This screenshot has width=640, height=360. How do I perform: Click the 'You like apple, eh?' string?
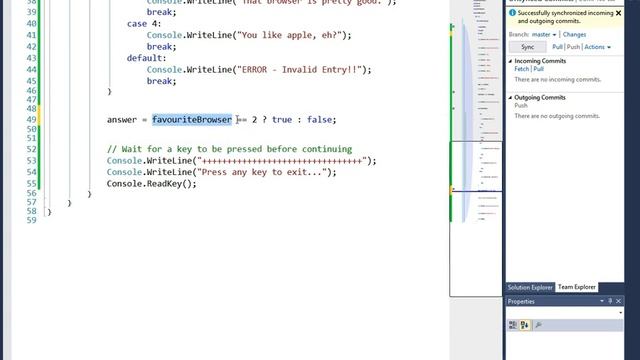[x=289, y=35]
